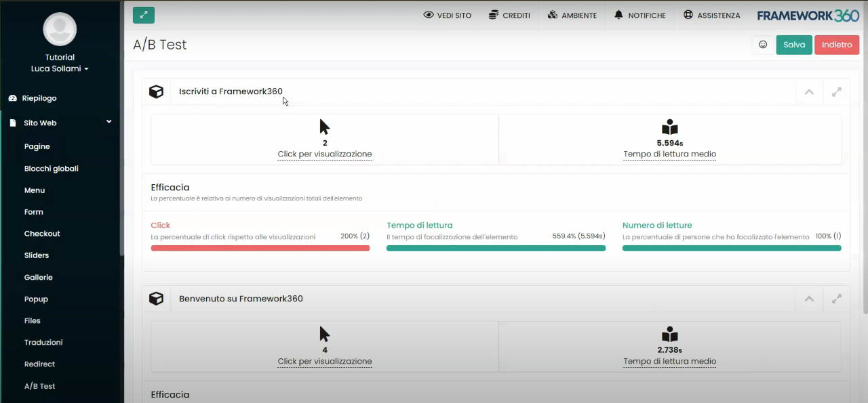Open the Notifiche link
Viewport: 868px width, 403px height.
(x=640, y=15)
